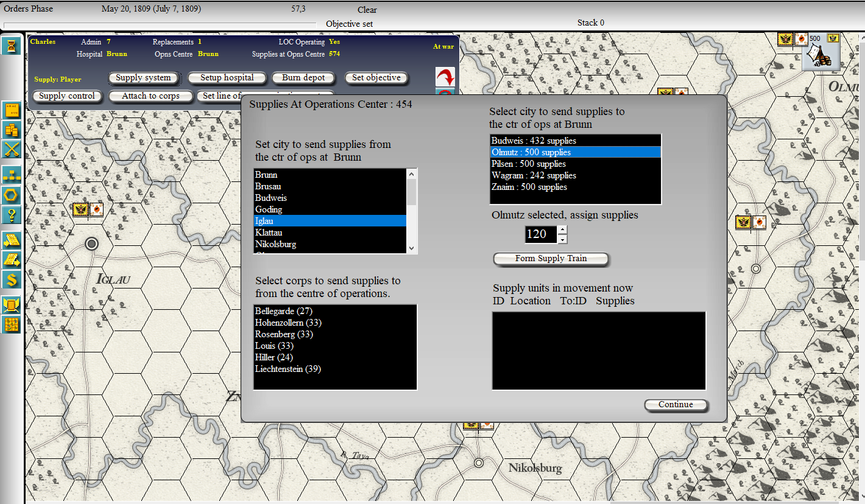
Task: Select Hohenzollern (33) corps
Action: pyautogui.click(x=335, y=323)
